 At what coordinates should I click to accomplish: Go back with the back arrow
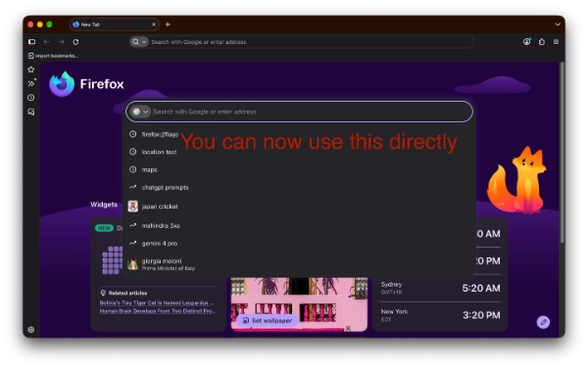coord(46,42)
